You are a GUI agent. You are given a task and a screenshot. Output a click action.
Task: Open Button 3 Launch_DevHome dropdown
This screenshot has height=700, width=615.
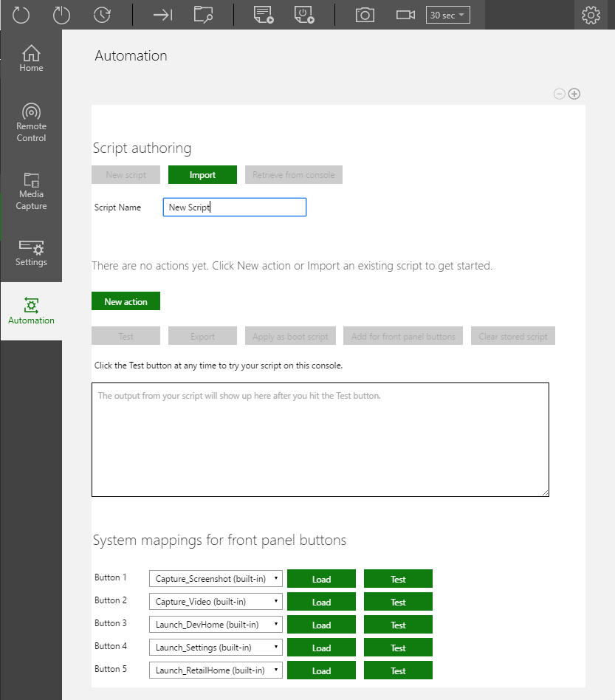click(x=216, y=624)
